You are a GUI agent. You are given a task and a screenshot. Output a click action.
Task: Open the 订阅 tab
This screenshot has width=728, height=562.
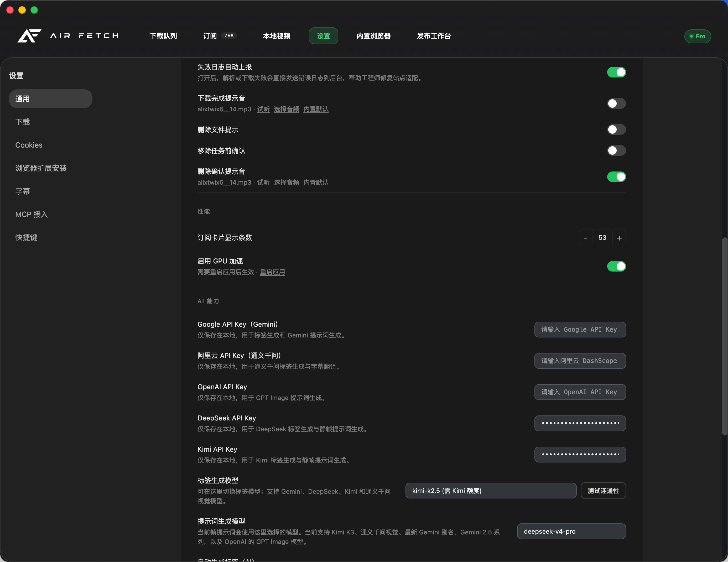pyautogui.click(x=210, y=36)
